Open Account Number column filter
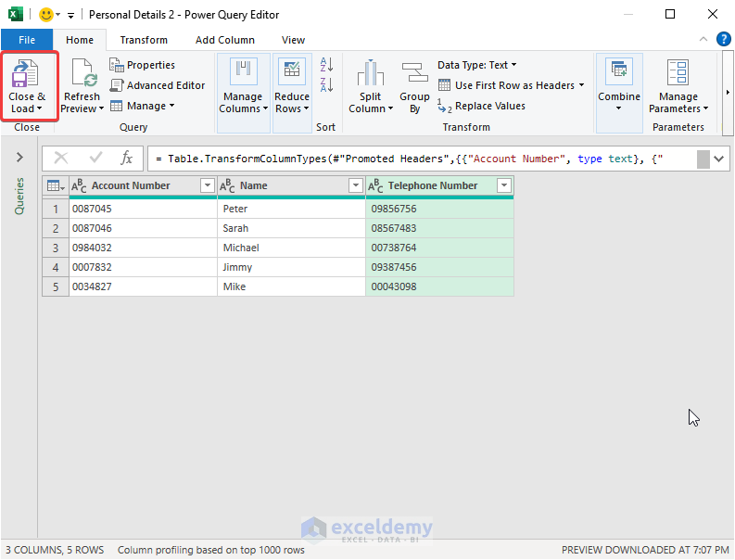The height and width of the screenshot is (560, 735). point(208,185)
